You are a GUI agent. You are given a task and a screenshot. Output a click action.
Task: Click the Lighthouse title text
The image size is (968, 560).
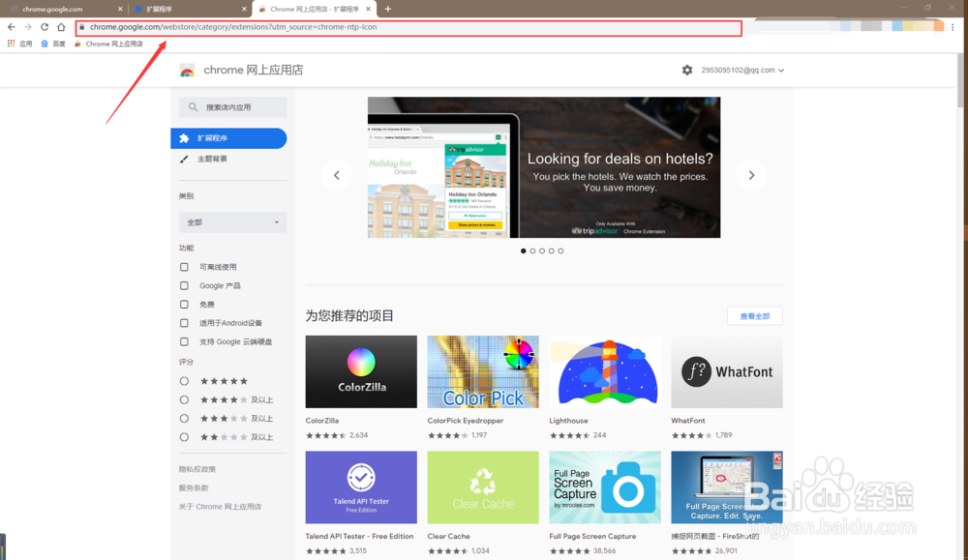568,421
